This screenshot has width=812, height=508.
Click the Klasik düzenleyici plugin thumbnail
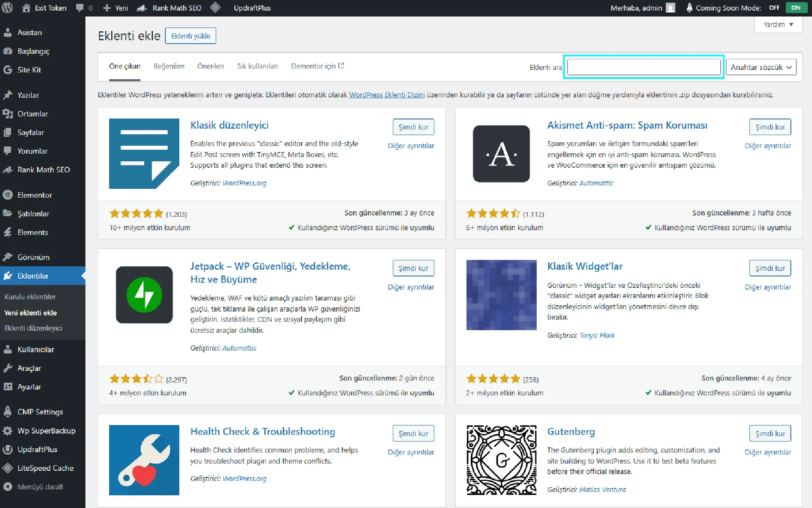(144, 154)
